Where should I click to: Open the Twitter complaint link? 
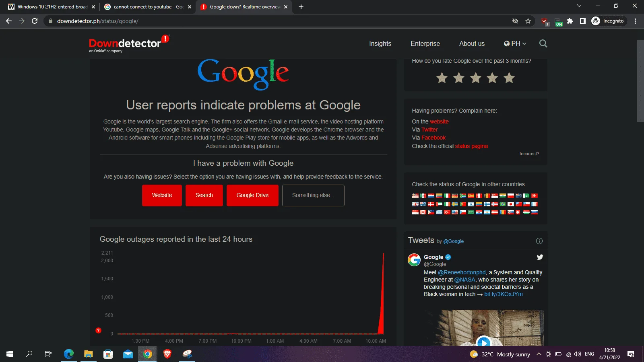(x=429, y=130)
